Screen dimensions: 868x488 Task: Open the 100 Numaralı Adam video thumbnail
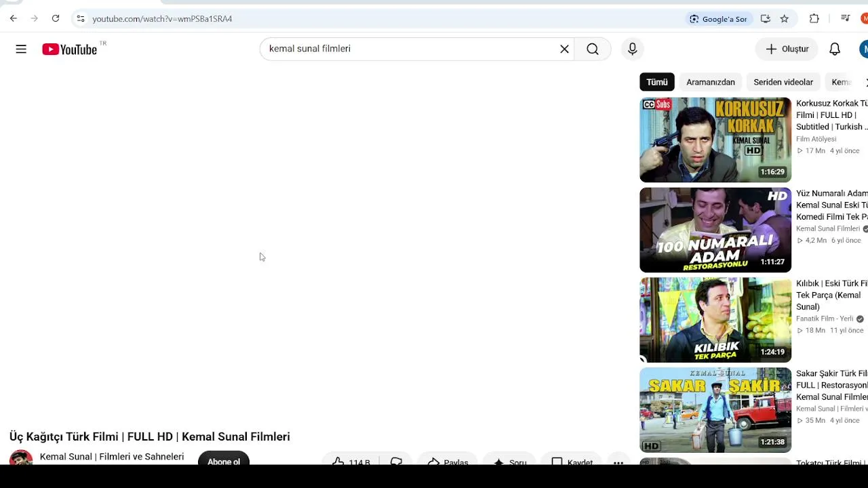coord(715,230)
